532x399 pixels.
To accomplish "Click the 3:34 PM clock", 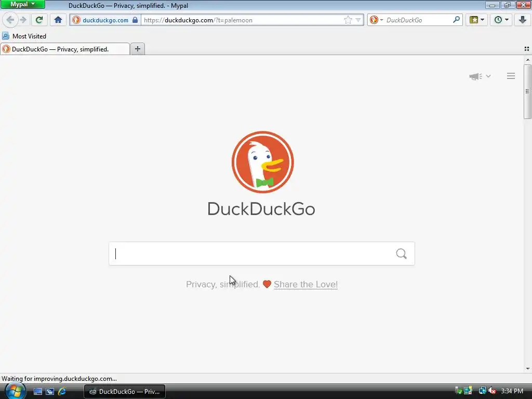I will [x=512, y=391].
